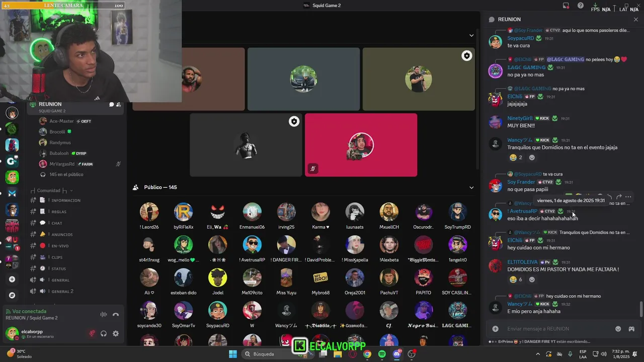Toggle the laughing reaction with 2 count
644x362 pixels.
tap(516, 157)
